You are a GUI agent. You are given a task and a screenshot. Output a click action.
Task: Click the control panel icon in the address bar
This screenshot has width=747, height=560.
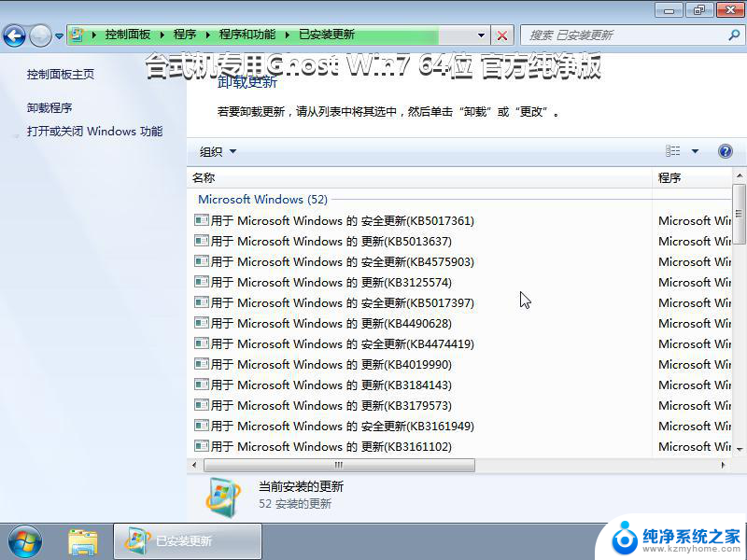pos(77,35)
